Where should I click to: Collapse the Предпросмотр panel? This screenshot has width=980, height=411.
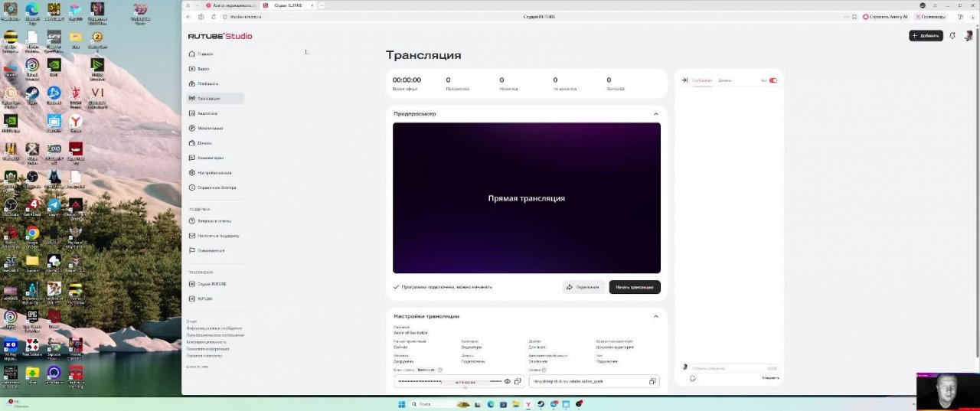(x=656, y=114)
